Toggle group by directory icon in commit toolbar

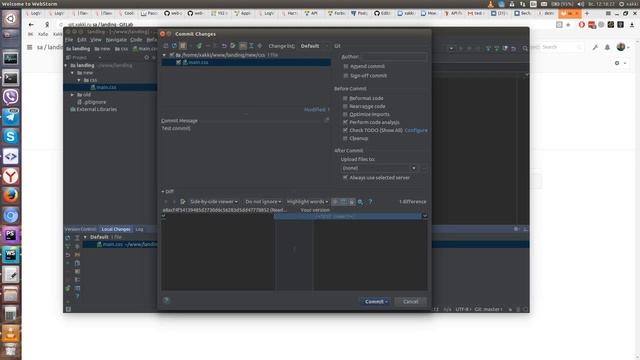[242, 46]
